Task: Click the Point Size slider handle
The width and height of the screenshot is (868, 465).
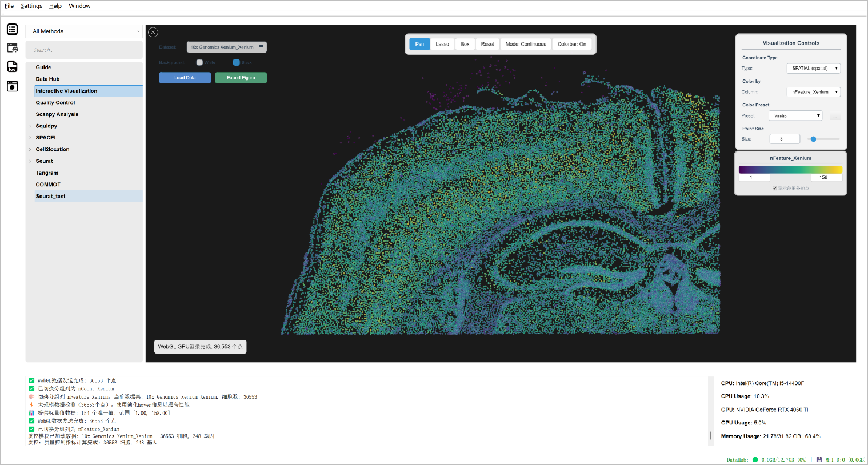Action: pos(813,139)
